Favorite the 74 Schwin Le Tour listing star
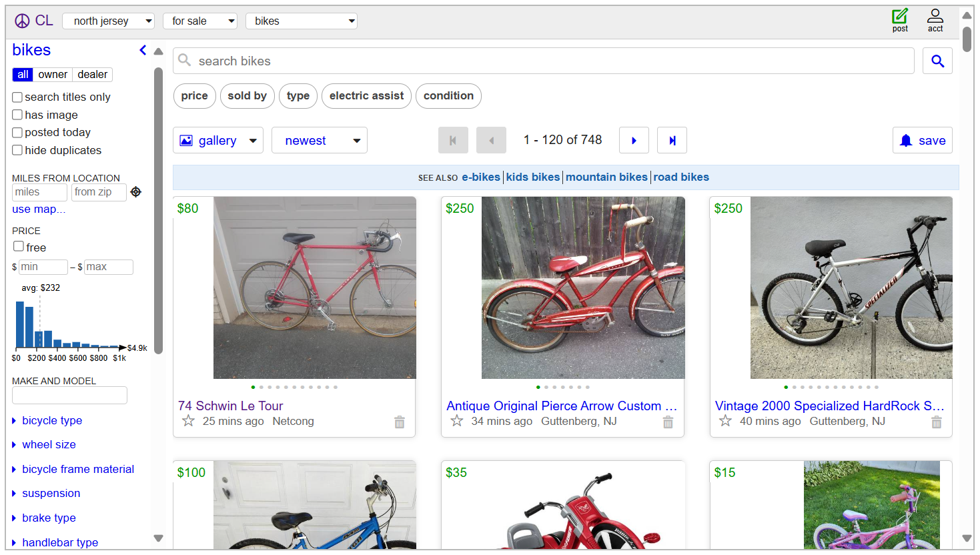The image size is (980, 555). tap(188, 421)
